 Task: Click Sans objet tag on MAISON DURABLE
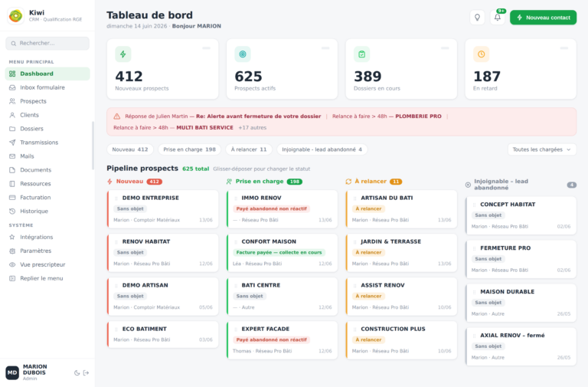488,303
